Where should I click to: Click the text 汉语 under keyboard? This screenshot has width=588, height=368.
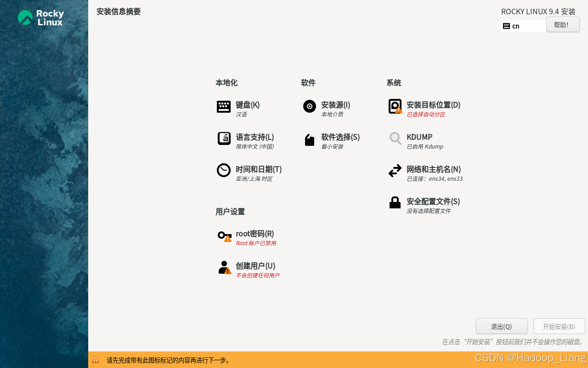pos(241,114)
